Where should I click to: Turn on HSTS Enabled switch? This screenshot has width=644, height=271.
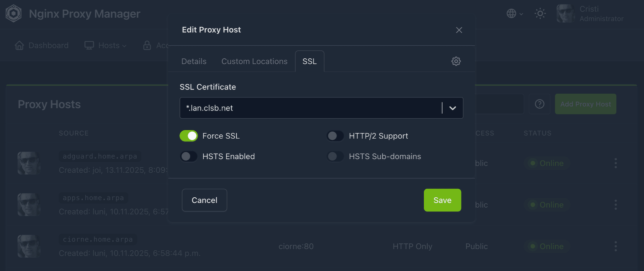pyautogui.click(x=189, y=157)
